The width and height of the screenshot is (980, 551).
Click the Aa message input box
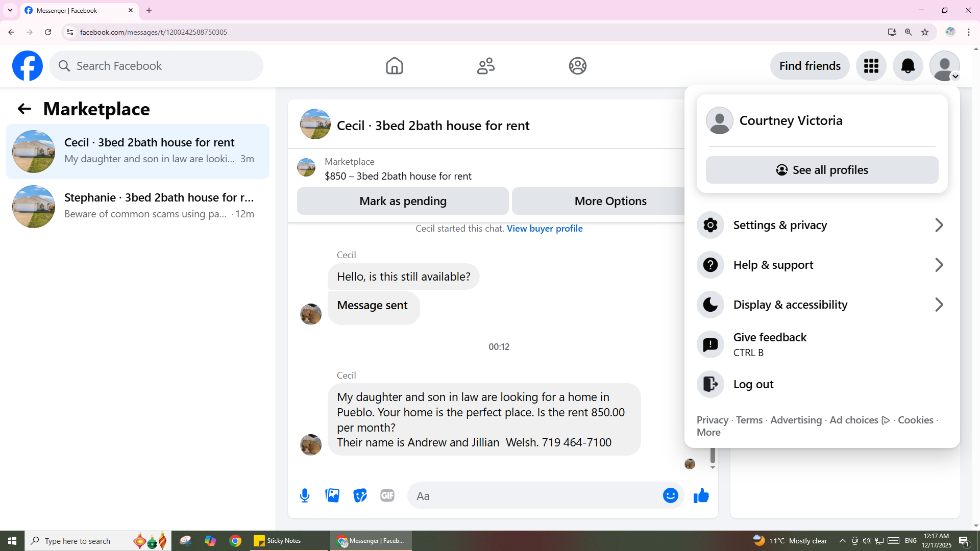click(x=535, y=495)
